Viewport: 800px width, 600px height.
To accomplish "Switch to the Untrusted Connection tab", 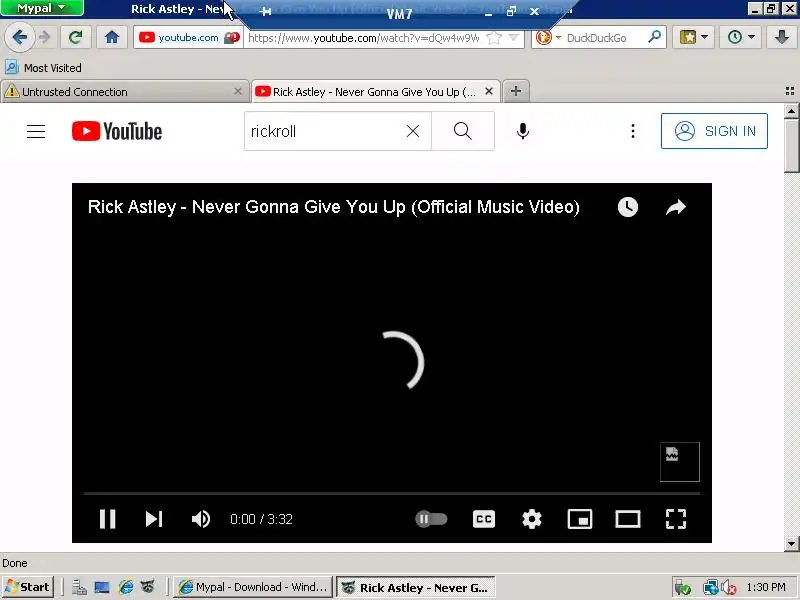I will coord(123,92).
